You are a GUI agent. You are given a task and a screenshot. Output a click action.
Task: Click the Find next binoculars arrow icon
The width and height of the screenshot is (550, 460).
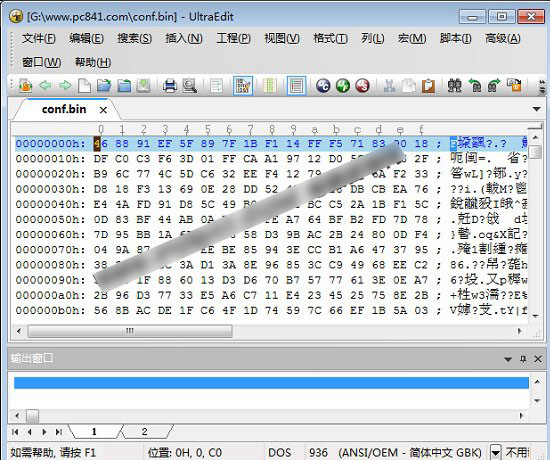point(494,85)
